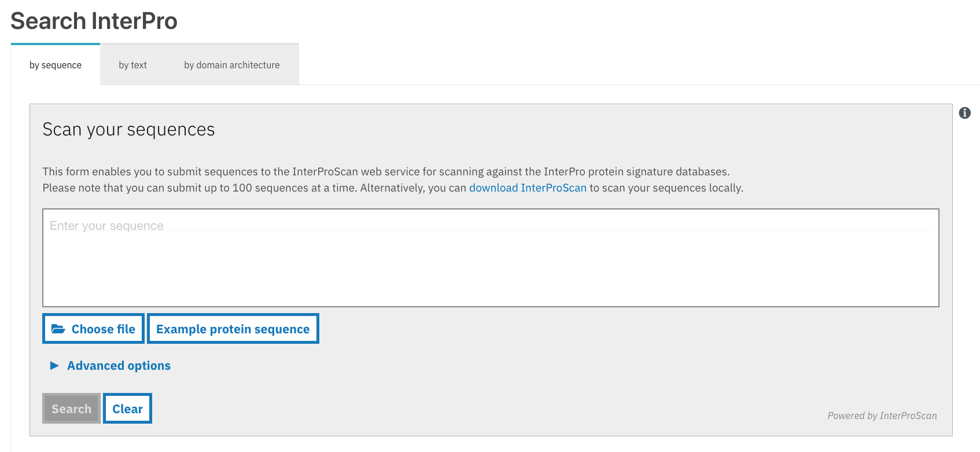Load the Example protein sequence
The height and width of the screenshot is (452, 980).
click(233, 329)
